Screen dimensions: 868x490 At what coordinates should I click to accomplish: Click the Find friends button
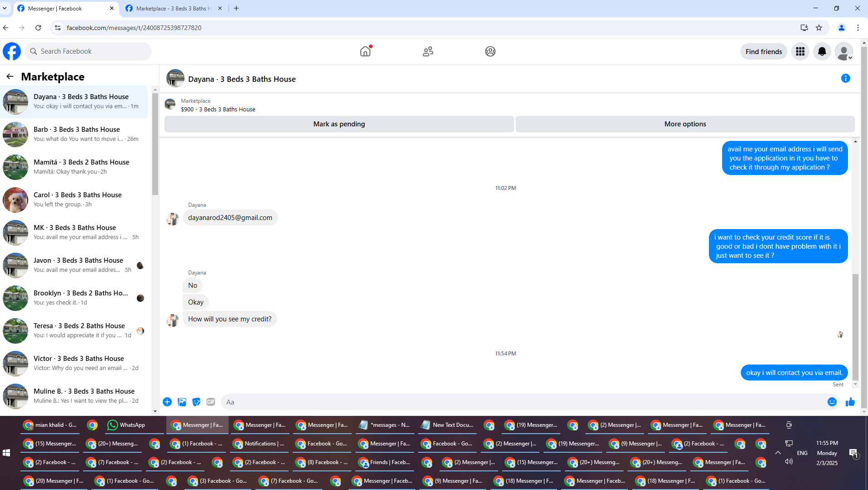[763, 51]
